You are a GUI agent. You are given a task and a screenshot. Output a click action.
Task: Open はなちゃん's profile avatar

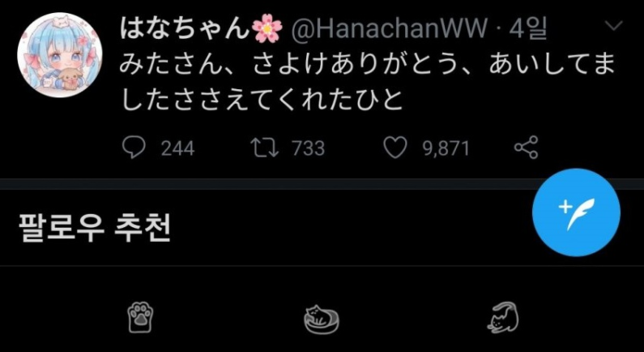coord(59,55)
